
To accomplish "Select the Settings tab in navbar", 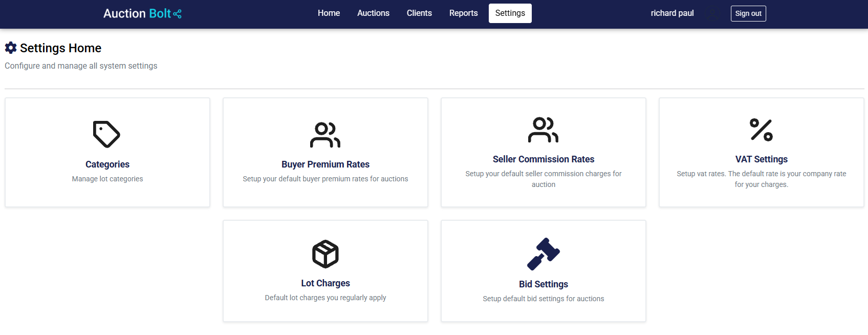I will pos(510,13).
